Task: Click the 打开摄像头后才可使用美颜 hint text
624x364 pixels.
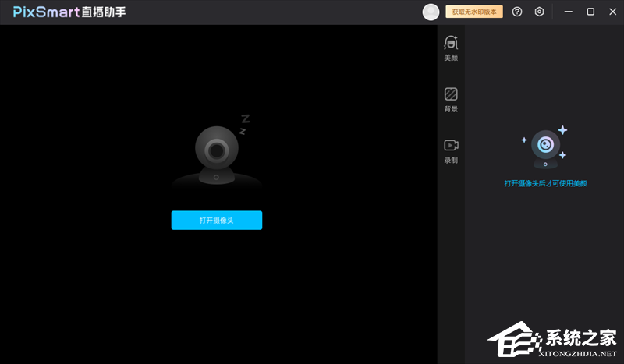Action: (x=545, y=183)
